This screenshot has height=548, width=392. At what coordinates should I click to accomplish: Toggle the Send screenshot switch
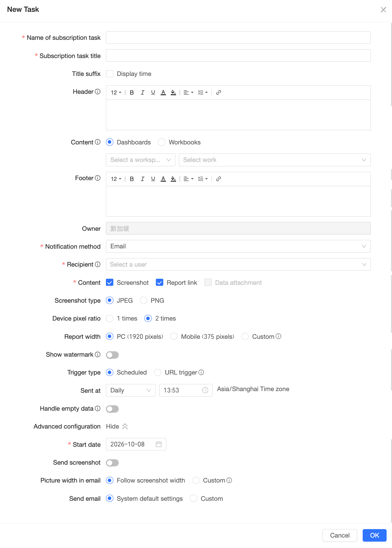tap(112, 463)
